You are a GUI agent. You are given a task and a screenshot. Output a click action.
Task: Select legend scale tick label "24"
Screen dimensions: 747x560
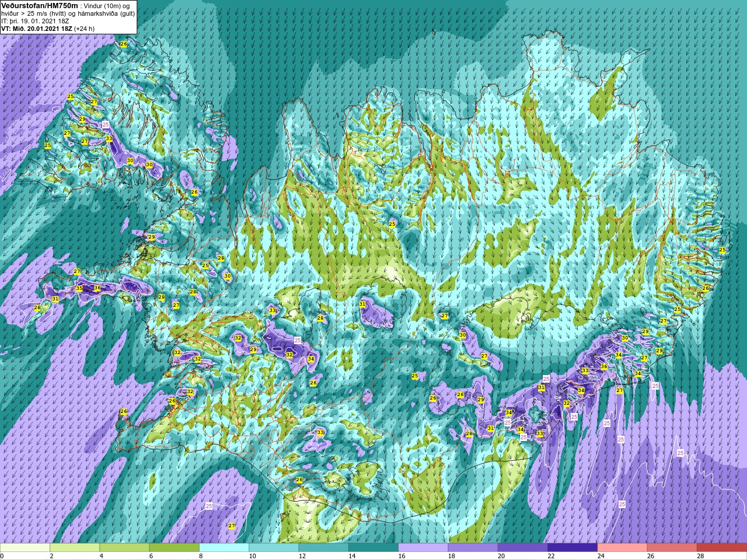(x=601, y=556)
